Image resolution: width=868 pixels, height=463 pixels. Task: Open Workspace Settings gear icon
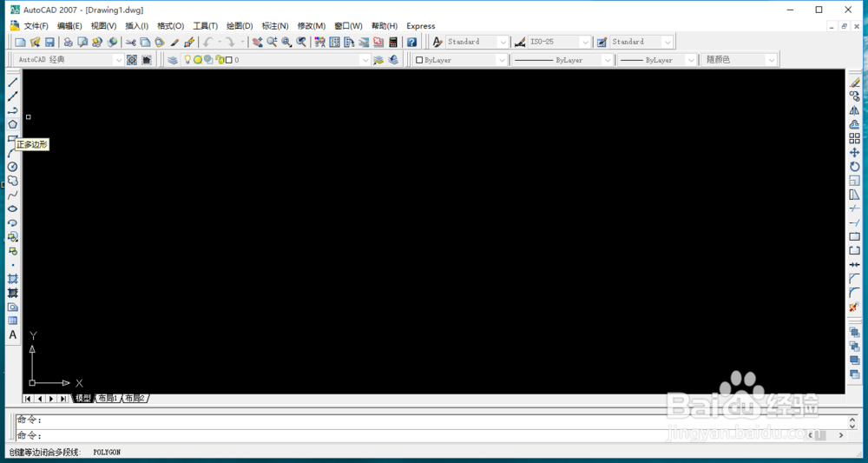(x=132, y=60)
